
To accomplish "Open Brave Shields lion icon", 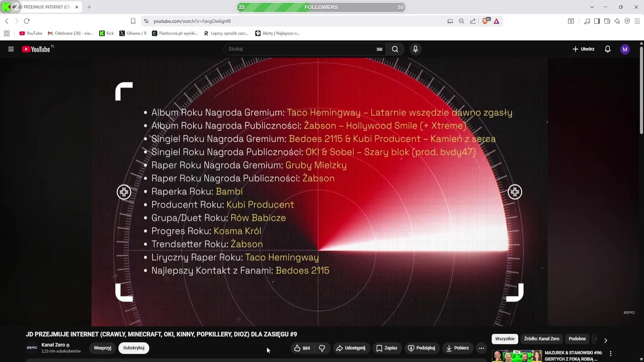I will 486,21.
